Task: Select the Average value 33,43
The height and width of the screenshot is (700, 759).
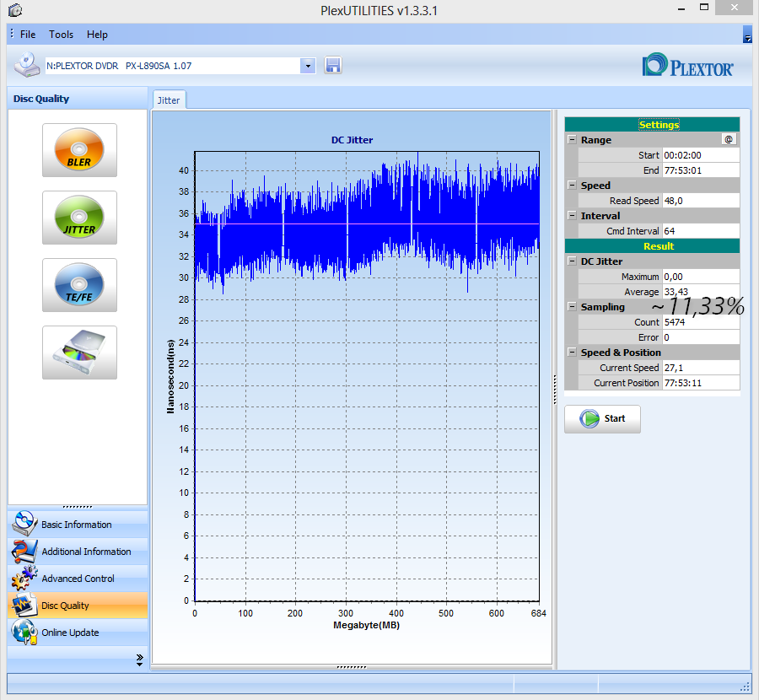Action: coord(701,292)
